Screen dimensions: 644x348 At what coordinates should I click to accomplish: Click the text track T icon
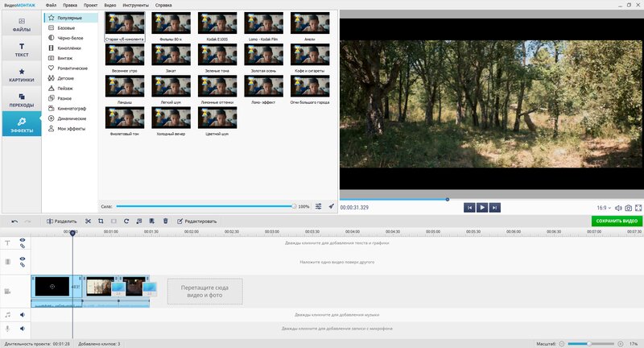point(7,242)
